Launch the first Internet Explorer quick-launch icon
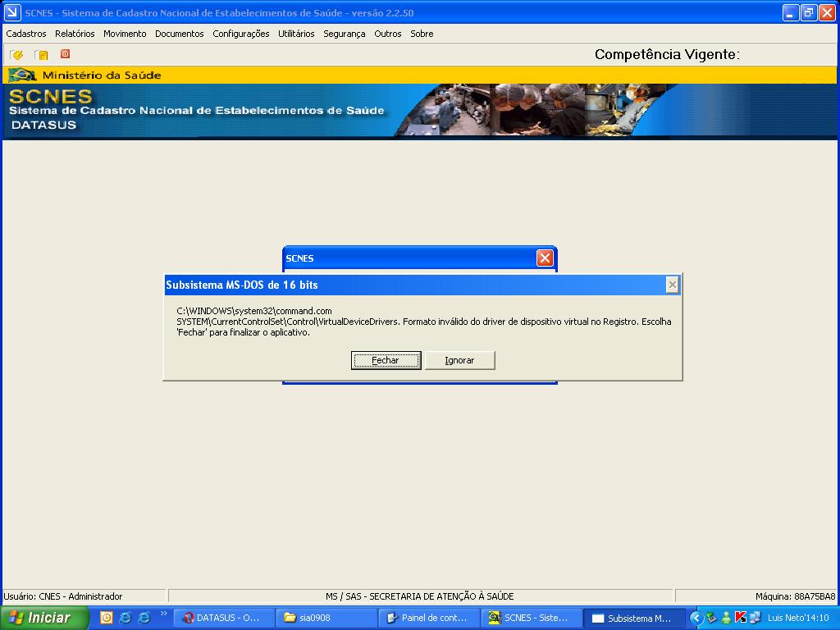 coord(126,618)
